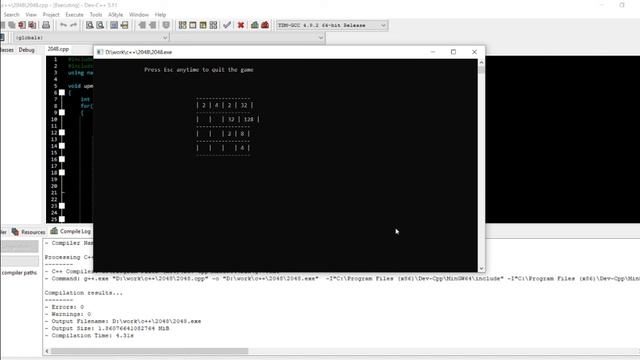Click the Indent toolbar icon
640x360 pixels.
(x=142, y=25)
